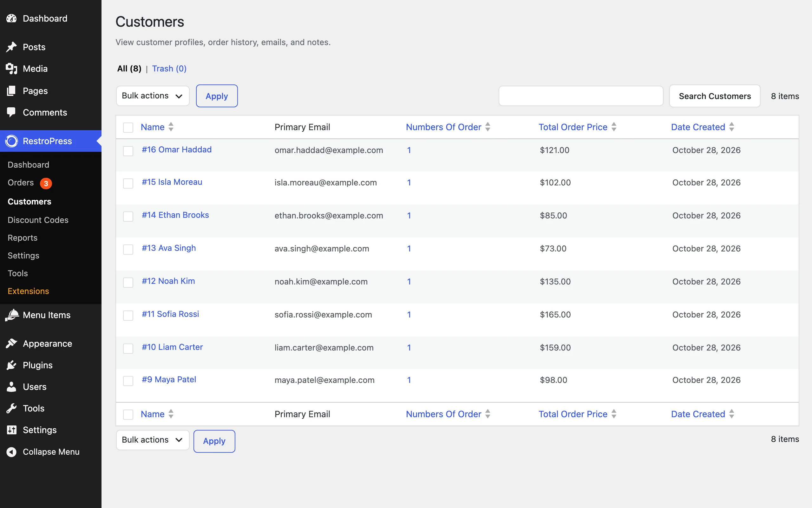Screen dimensions: 812x508
Task: Click the Plugins plug icon
Action: coord(11,365)
